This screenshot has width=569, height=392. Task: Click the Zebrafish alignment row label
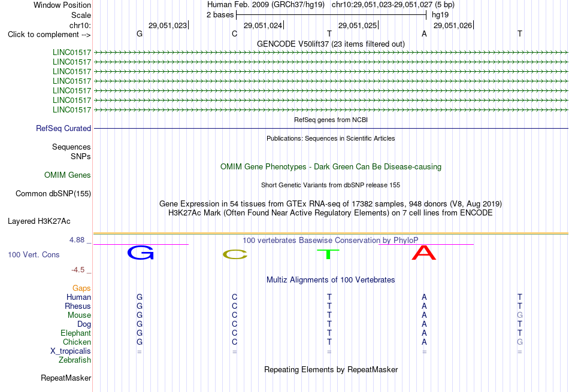75,360
